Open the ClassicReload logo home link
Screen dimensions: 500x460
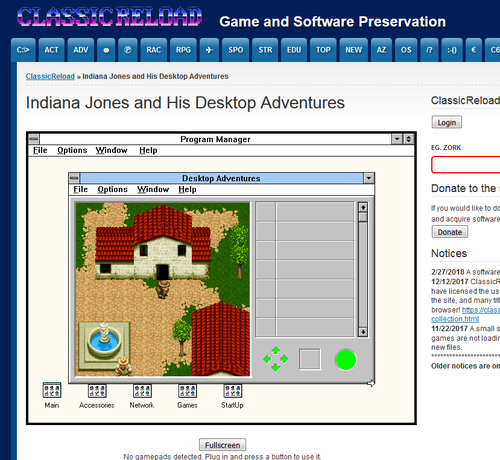109,17
